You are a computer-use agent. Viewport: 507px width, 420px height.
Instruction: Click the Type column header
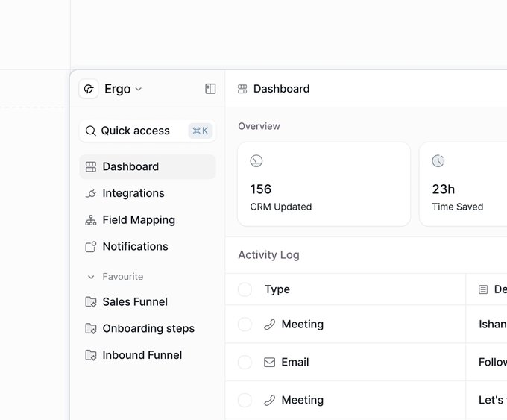277,289
